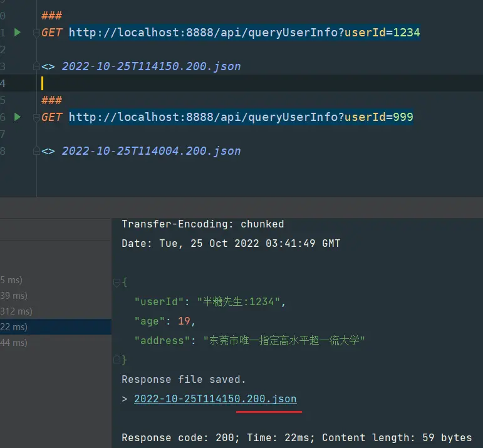Fold the 114004 response history line
This screenshot has width=483, height=448.
(36, 151)
